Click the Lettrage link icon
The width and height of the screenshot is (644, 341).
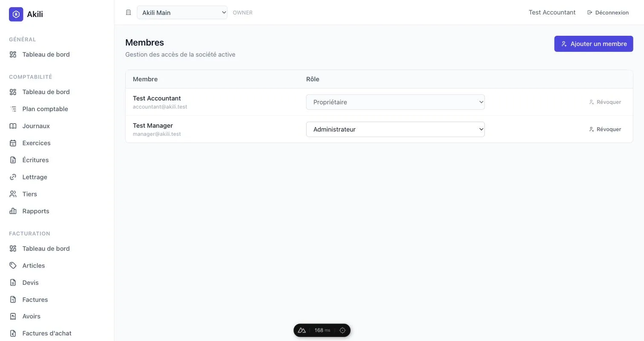(x=13, y=177)
